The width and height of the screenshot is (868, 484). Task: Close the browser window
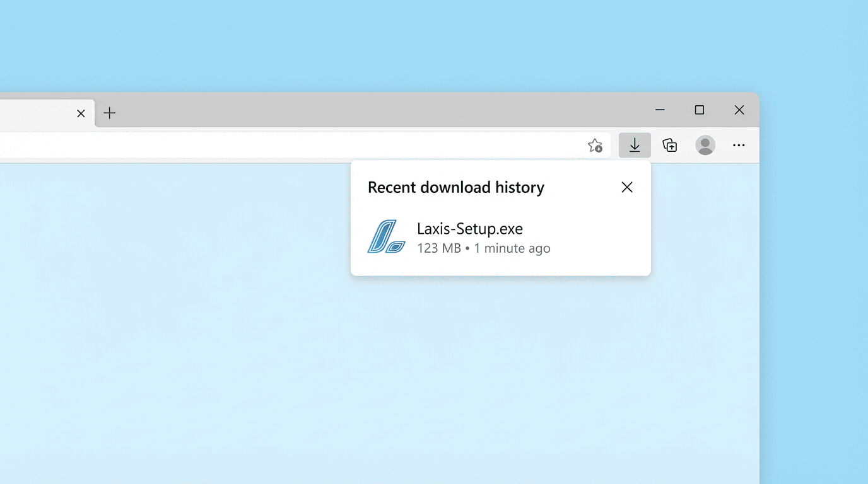(739, 110)
